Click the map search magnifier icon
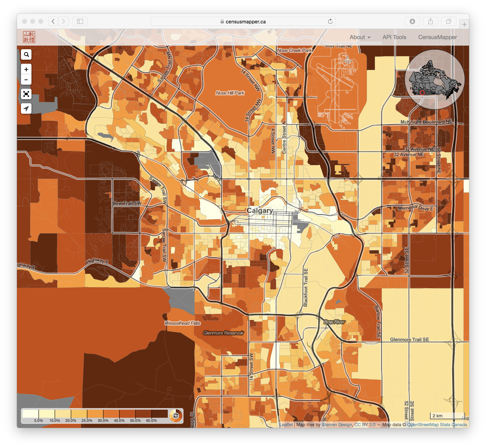The image size is (486, 448). click(26, 55)
